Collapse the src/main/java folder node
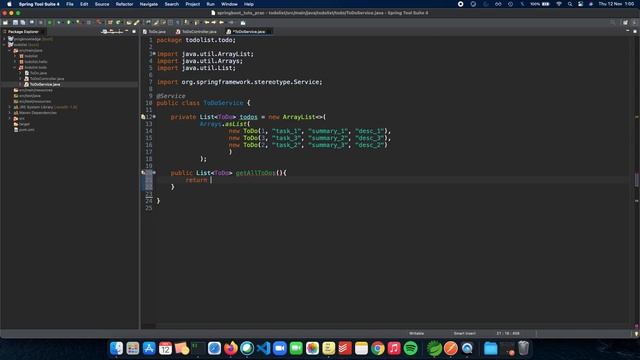 tap(10, 51)
